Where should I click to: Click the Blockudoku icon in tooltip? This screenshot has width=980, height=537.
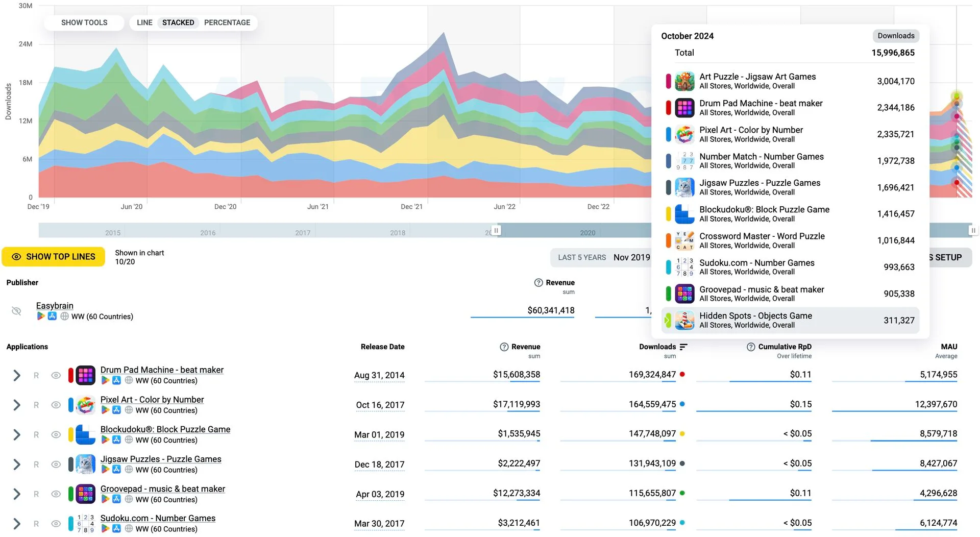(684, 214)
